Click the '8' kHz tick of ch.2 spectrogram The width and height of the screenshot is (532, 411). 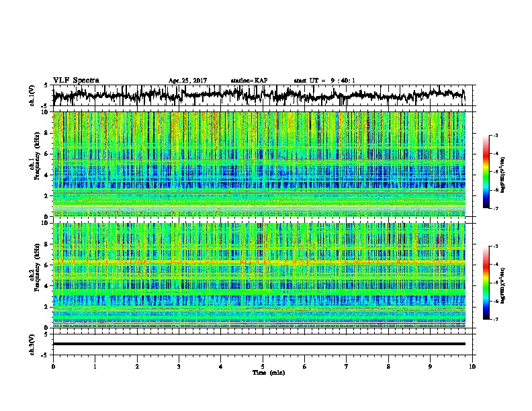[48, 244]
